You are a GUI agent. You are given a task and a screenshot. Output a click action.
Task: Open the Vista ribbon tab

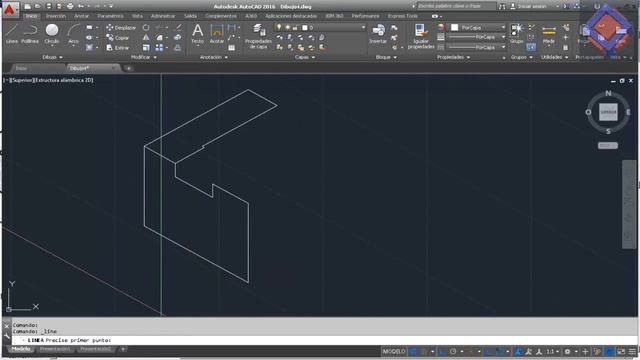click(137, 16)
